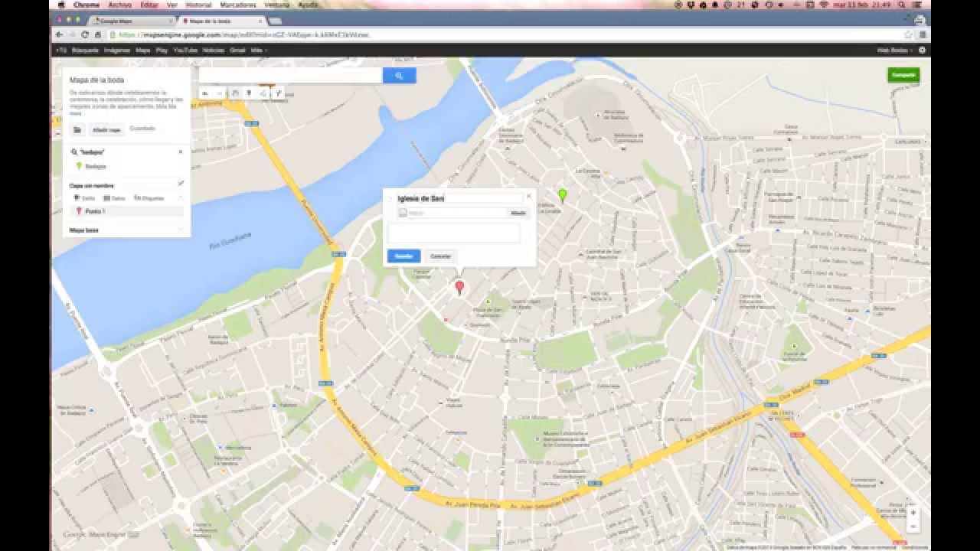Open the layer Etiquetas option

[149, 198]
